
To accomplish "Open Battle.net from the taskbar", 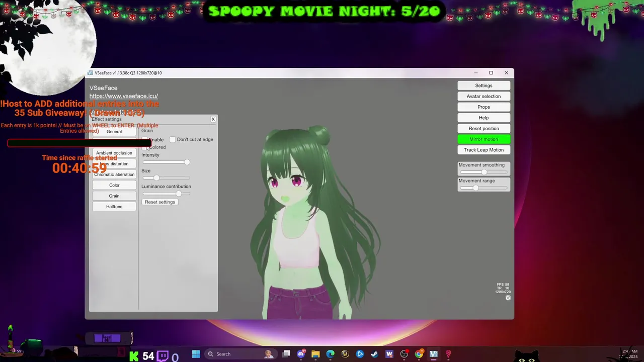I will [360, 354].
